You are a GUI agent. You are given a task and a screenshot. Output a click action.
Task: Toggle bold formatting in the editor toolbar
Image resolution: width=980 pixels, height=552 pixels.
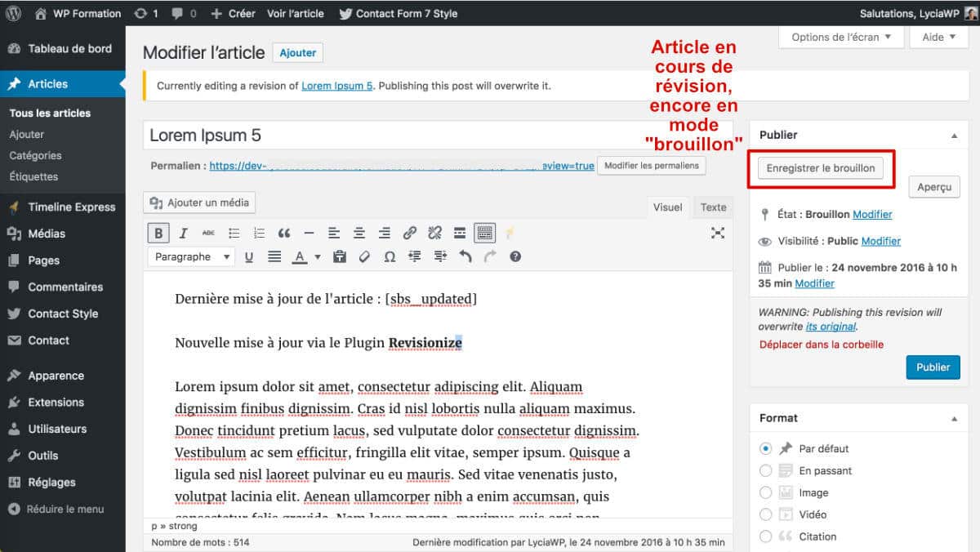pos(158,233)
